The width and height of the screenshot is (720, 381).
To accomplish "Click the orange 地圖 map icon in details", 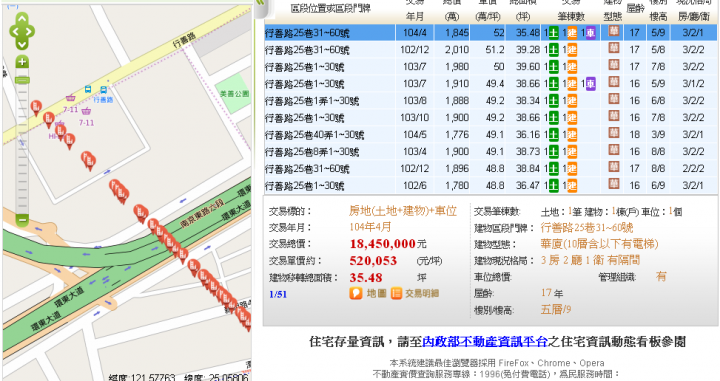I will point(356,293).
